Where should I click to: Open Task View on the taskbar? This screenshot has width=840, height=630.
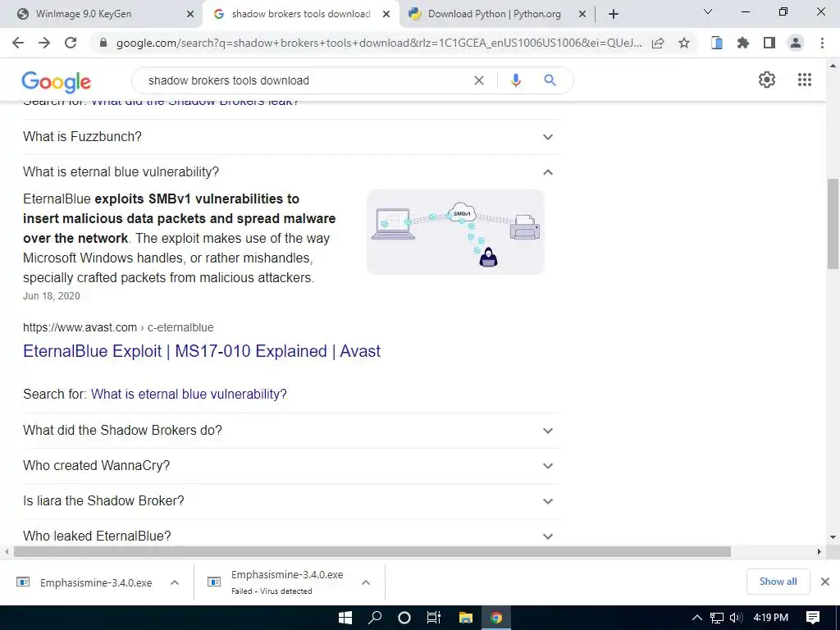pos(434,618)
